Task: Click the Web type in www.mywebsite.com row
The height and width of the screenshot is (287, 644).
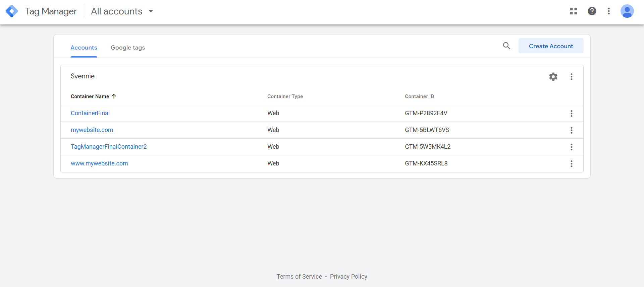Action: click(x=273, y=163)
